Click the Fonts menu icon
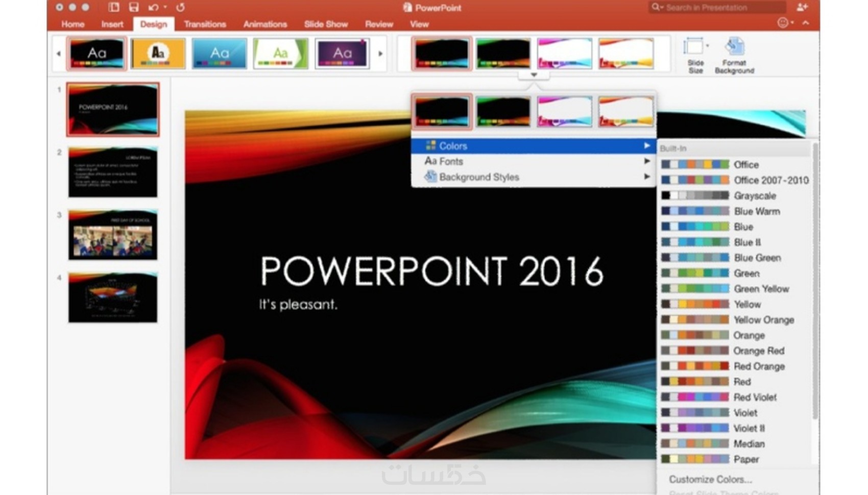Image resolution: width=868 pixels, height=495 pixels. click(429, 161)
